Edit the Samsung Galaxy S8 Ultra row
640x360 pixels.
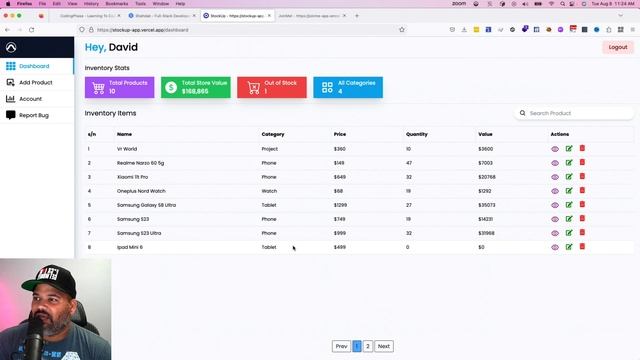pos(569,205)
